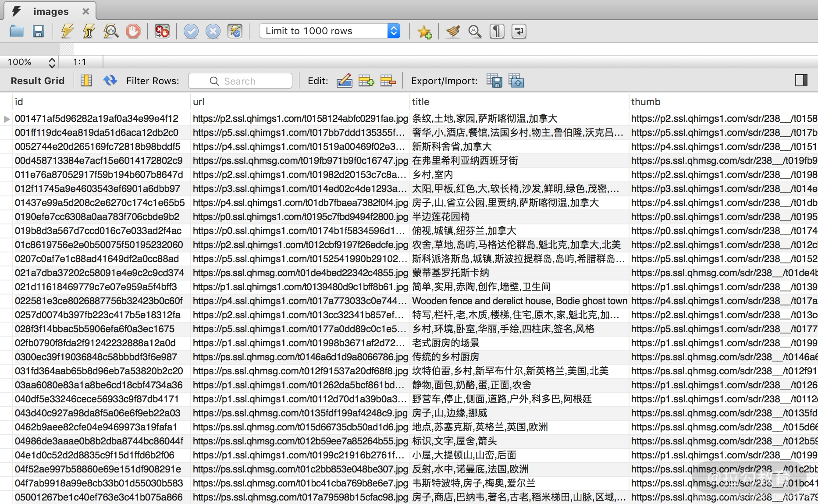Select url cell ending t012f91537a20df68f8.jpg
The image size is (818, 504).
(300, 371)
